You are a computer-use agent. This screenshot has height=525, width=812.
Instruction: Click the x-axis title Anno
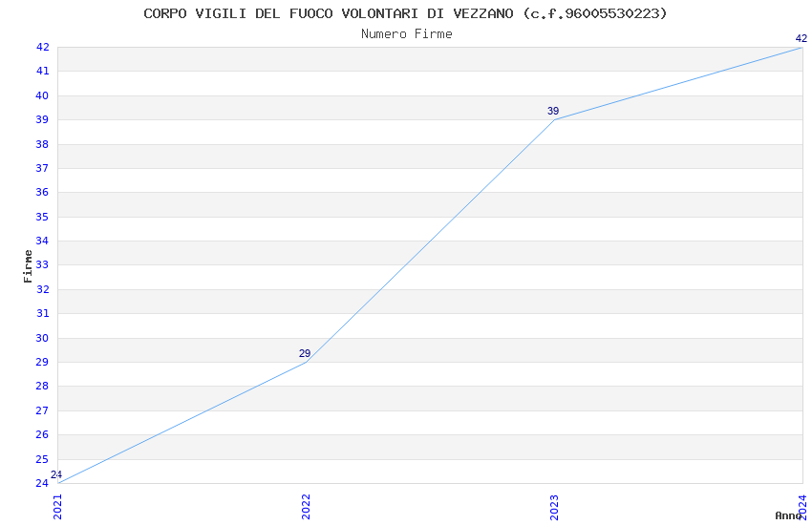pos(788,515)
